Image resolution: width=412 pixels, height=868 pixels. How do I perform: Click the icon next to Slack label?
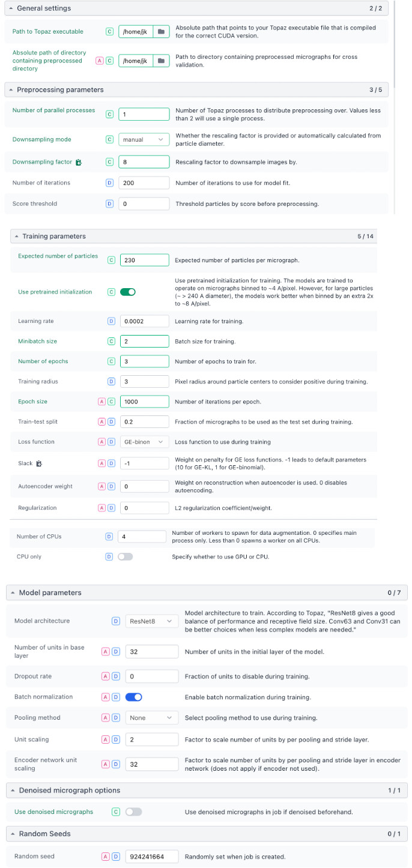pos(39,463)
